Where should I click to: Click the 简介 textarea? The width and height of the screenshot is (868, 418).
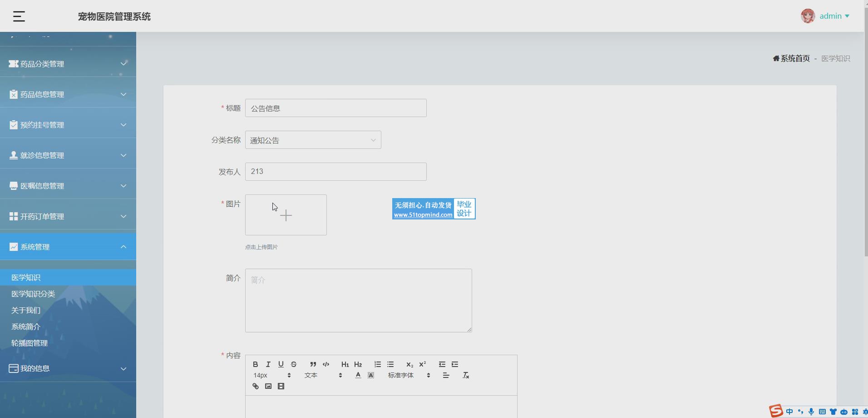(359, 300)
